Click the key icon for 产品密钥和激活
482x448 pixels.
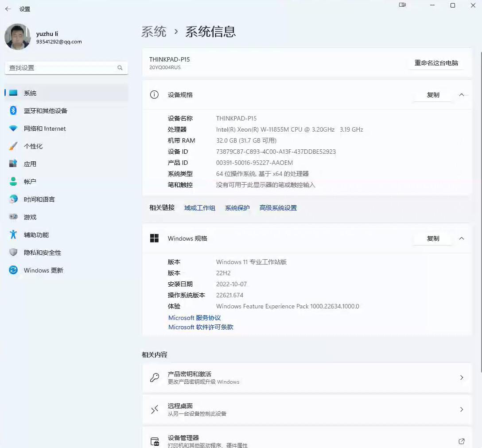pyautogui.click(x=154, y=377)
